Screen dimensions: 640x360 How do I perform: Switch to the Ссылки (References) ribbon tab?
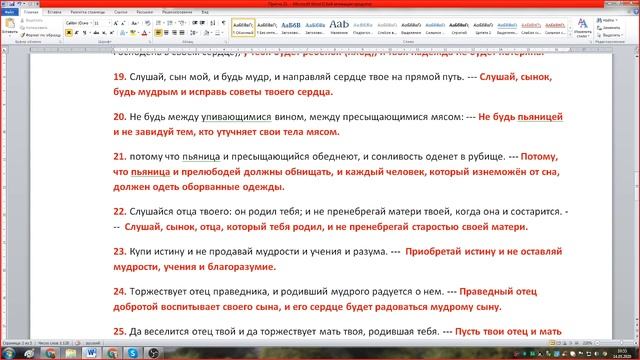click(x=121, y=12)
